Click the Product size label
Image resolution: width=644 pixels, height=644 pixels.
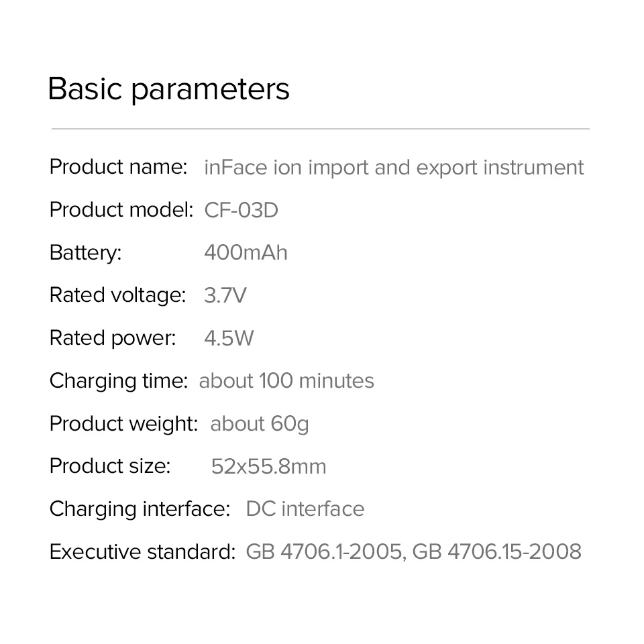pos(109,466)
